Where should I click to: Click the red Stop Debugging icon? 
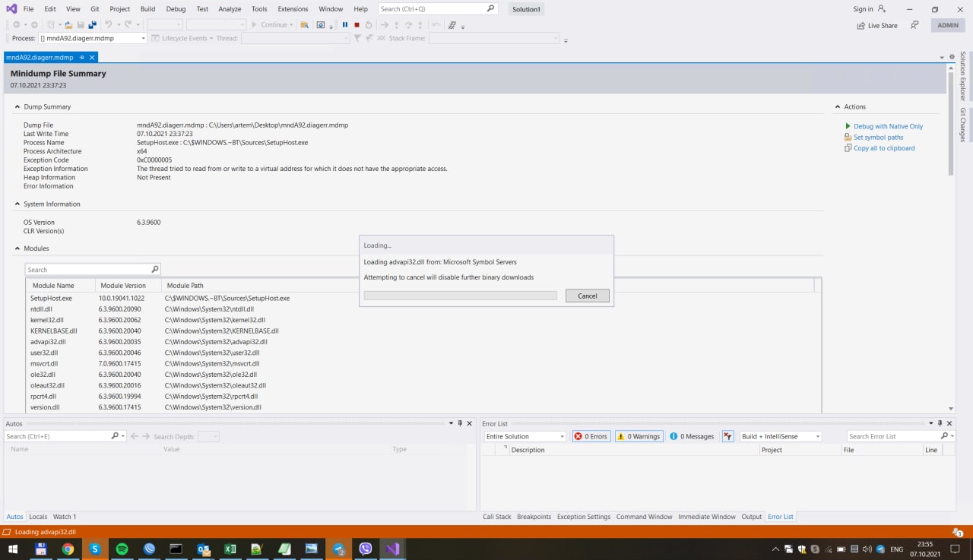pyautogui.click(x=357, y=24)
